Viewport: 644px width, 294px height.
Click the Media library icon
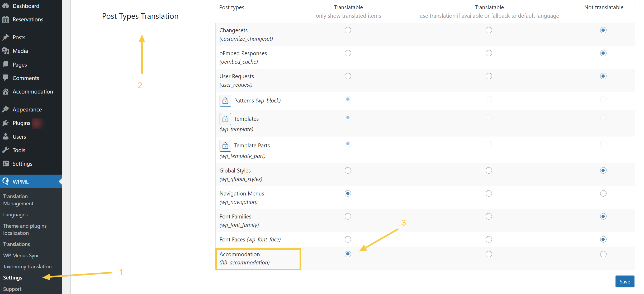[x=6, y=51]
